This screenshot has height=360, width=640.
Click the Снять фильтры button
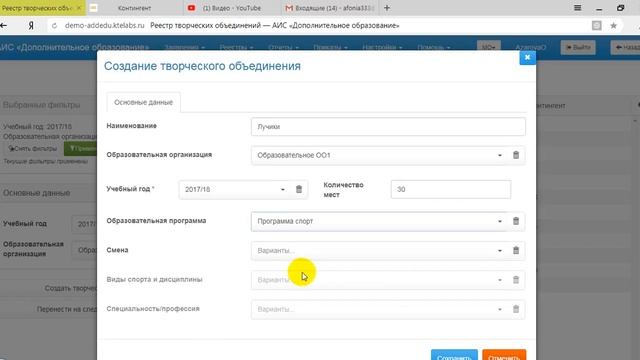click(x=33, y=149)
